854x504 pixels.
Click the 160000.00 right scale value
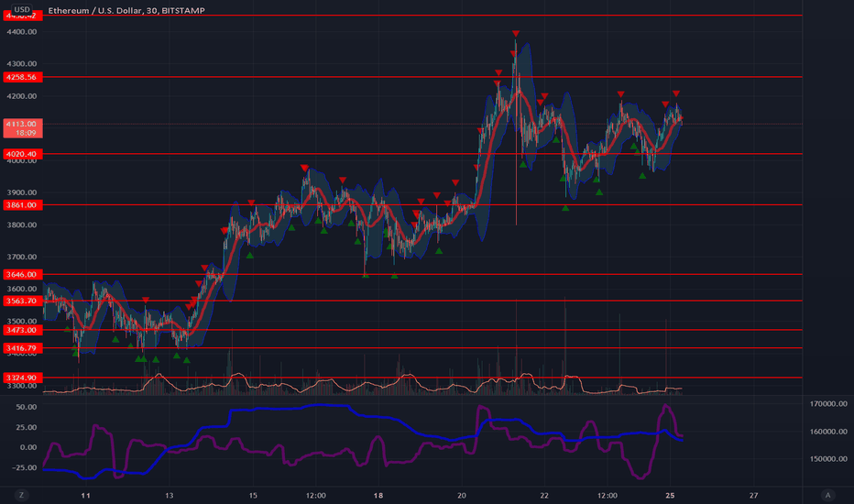point(828,432)
